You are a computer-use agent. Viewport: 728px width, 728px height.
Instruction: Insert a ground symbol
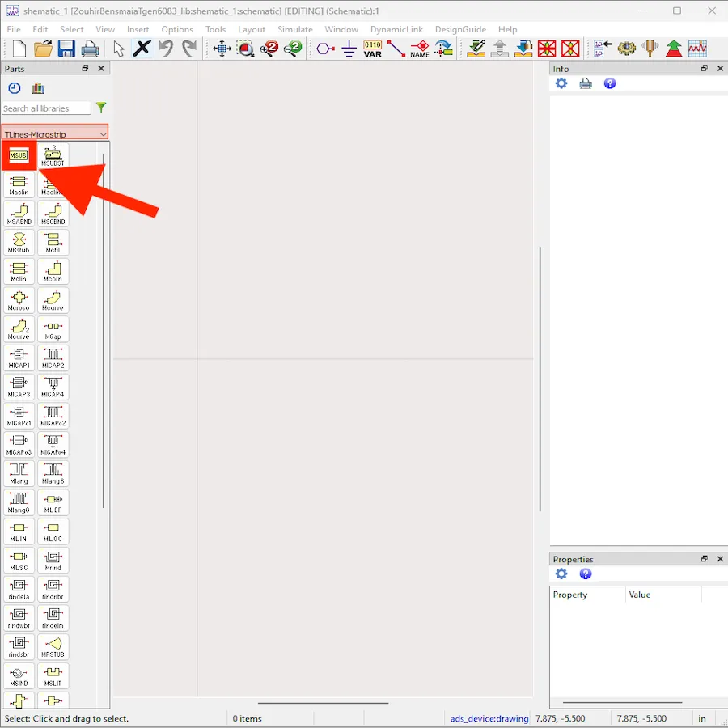pyautogui.click(x=349, y=49)
